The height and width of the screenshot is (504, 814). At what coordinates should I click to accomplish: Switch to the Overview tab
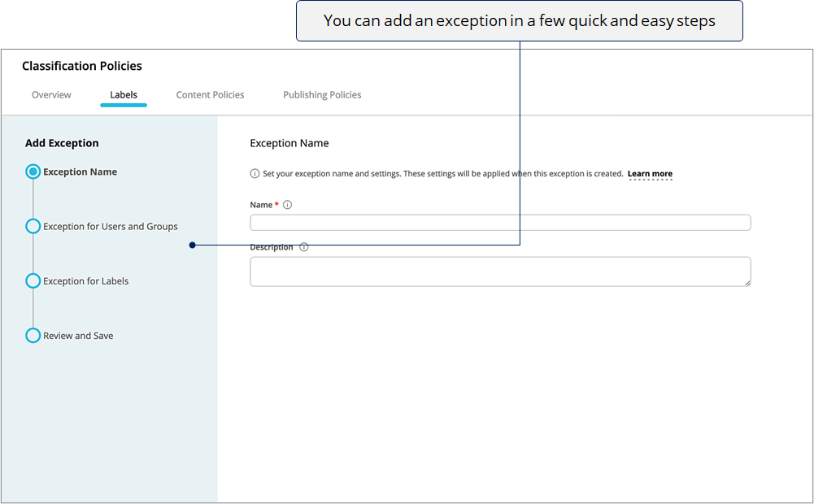point(51,94)
